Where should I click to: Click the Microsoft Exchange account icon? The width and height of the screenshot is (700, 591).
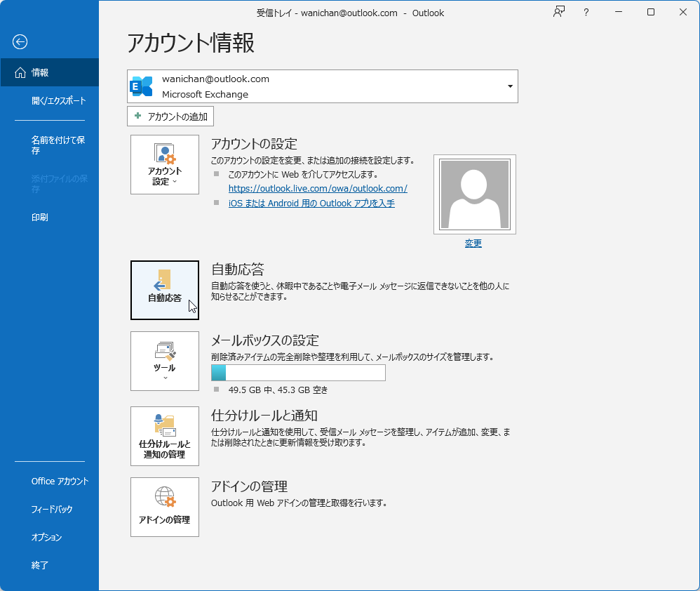coord(141,86)
